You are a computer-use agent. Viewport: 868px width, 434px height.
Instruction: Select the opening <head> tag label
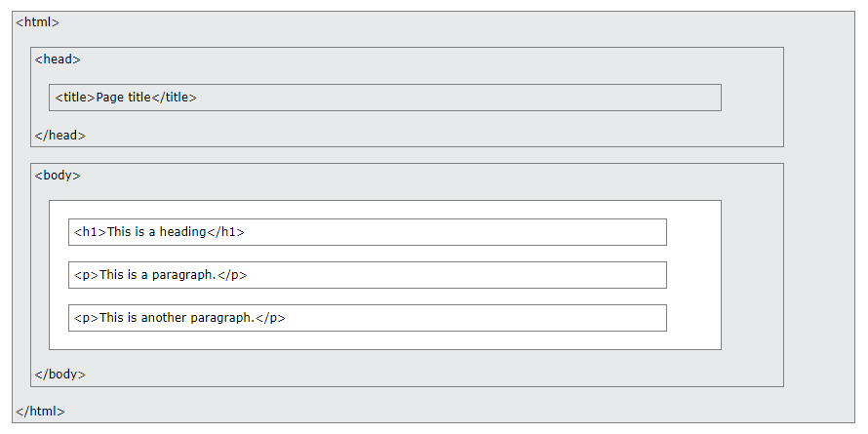(x=58, y=59)
